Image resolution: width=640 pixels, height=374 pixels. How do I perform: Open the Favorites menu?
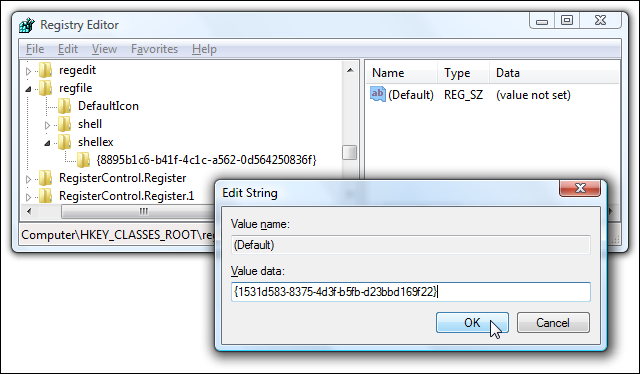pos(154,49)
